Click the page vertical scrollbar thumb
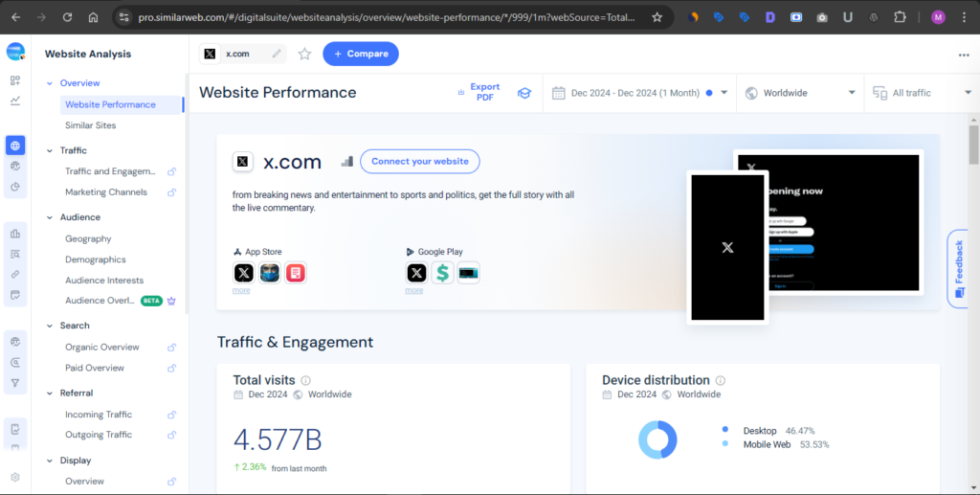This screenshot has height=495, width=980. [x=973, y=144]
